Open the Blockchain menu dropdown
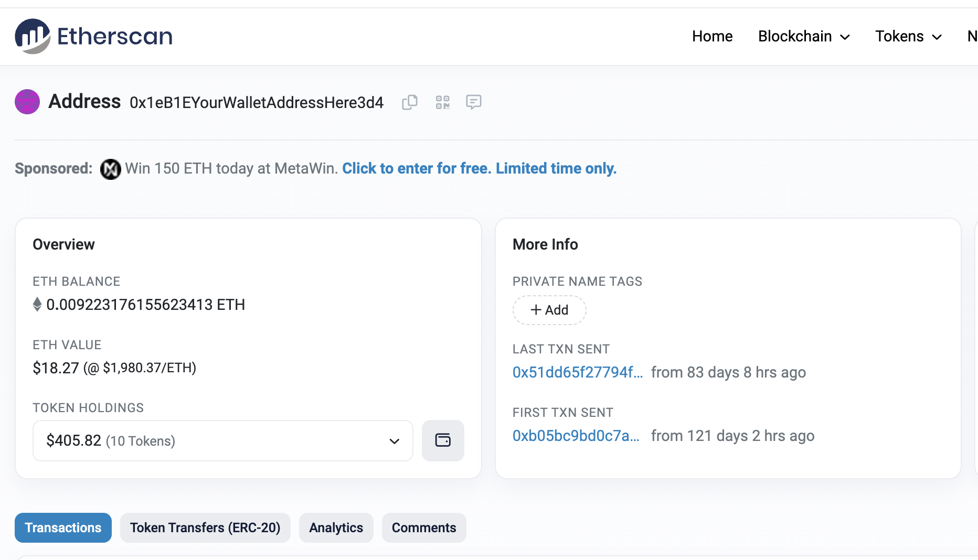978x560 pixels. tap(804, 36)
